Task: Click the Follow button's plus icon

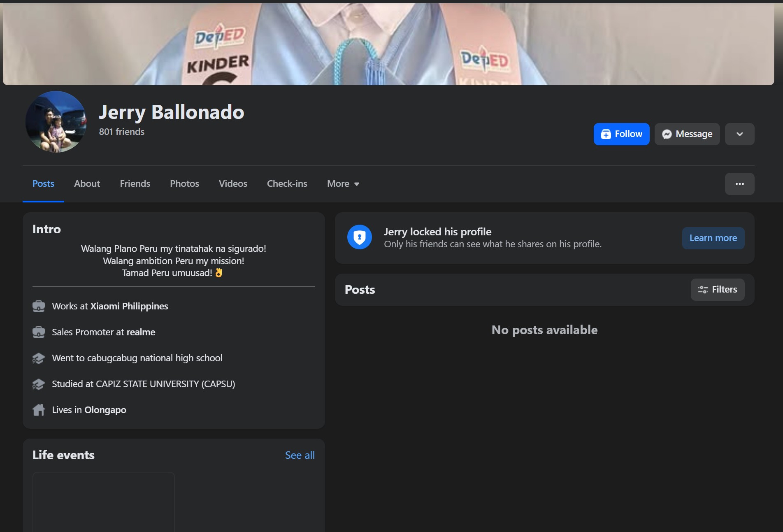Action: [x=606, y=134]
